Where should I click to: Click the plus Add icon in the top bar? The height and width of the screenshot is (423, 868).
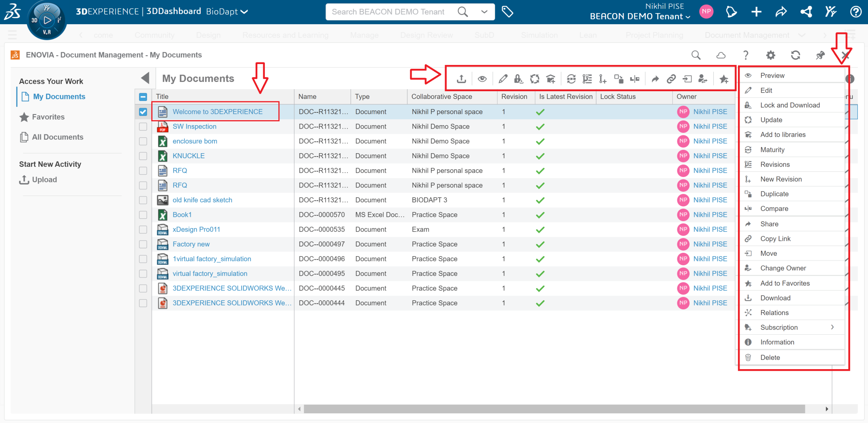tap(757, 12)
